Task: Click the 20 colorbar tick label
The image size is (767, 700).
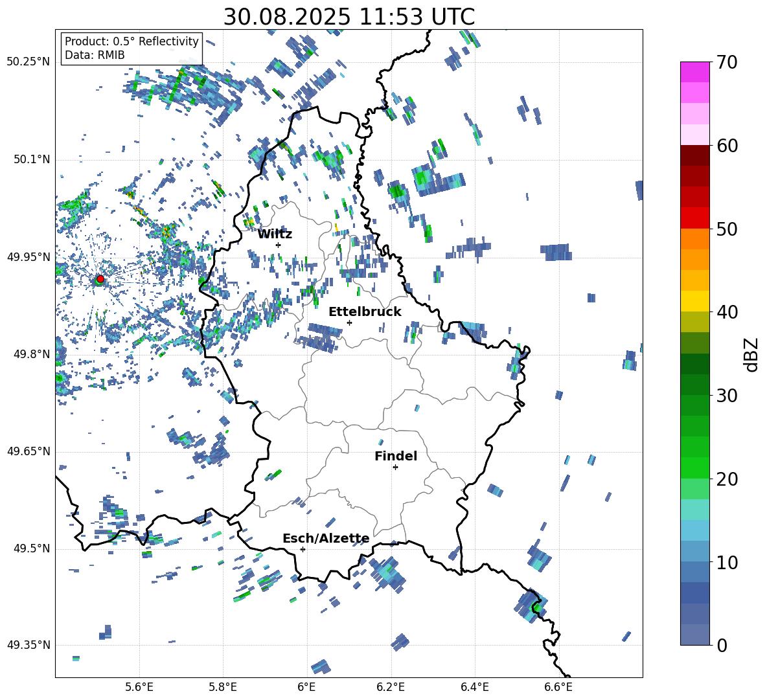Action: pyautogui.click(x=727, y=479)
